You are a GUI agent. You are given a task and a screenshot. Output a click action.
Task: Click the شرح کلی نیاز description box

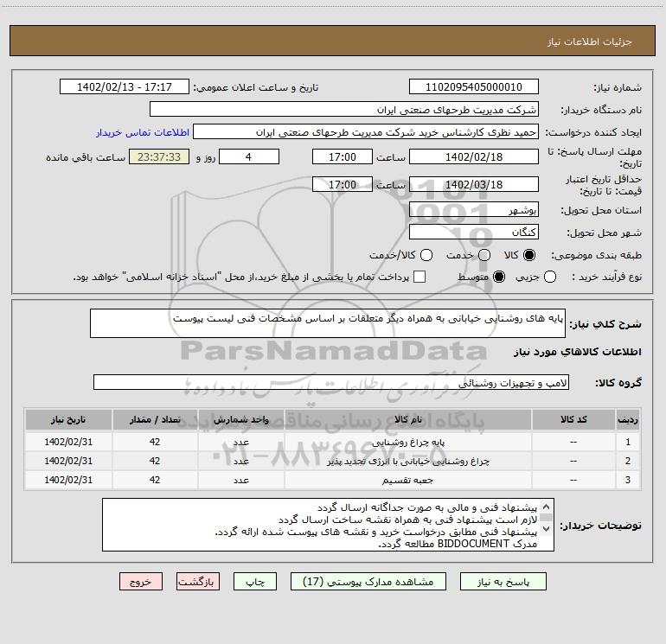click(x=328, y=323)
